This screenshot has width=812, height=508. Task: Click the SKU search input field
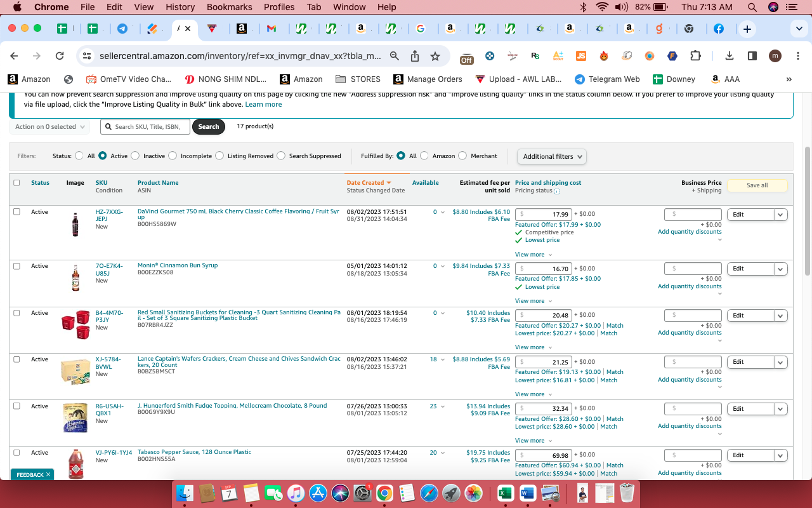tap(145, 126)
